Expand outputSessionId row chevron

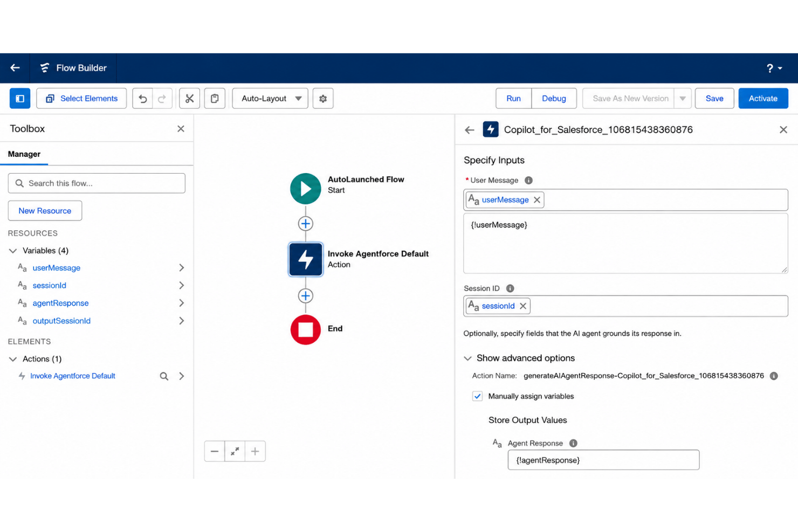[182, 321]
